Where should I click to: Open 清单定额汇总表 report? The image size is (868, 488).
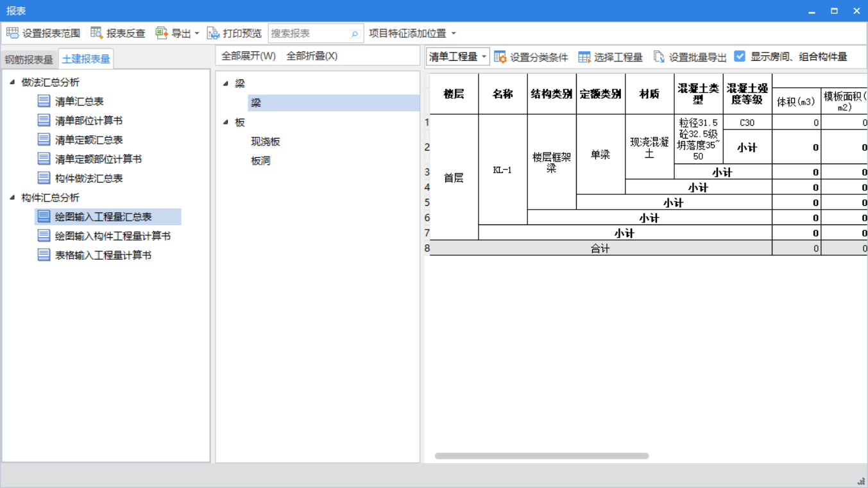coord(89,140)
